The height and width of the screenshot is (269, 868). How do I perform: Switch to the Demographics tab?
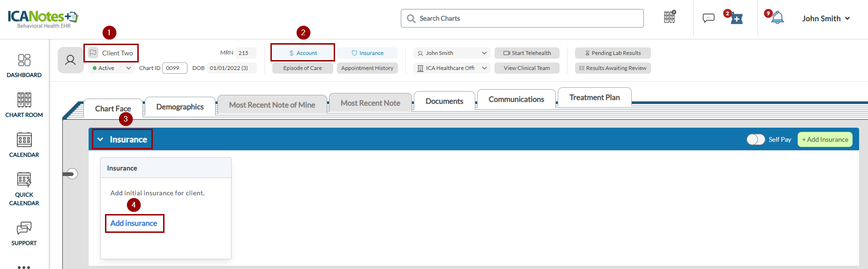tap(180, 107)
